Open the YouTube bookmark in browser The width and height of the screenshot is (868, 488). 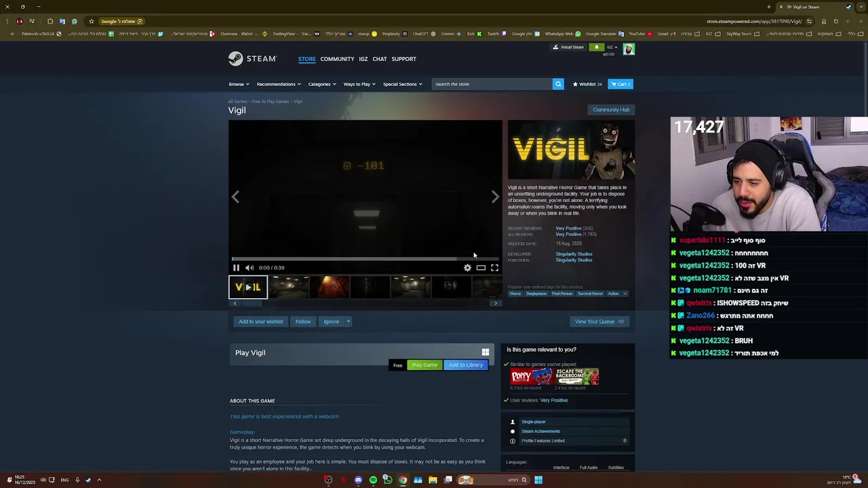(640, 34)
